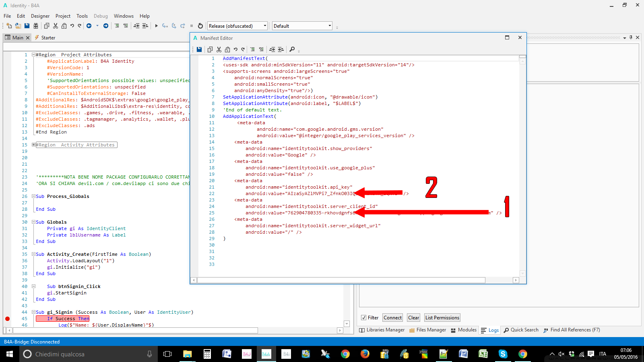The height and width of the screenshot is (362, 644).
Task: Switch to Files Manager tab
Action: pos(427,330)
